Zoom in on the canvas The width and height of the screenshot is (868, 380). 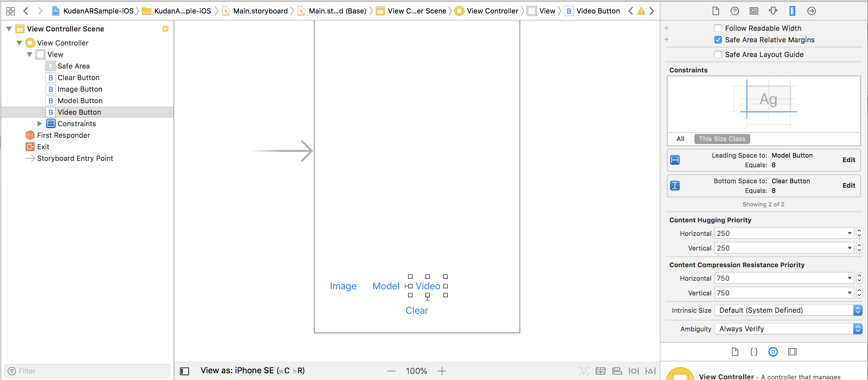point(442,371)
